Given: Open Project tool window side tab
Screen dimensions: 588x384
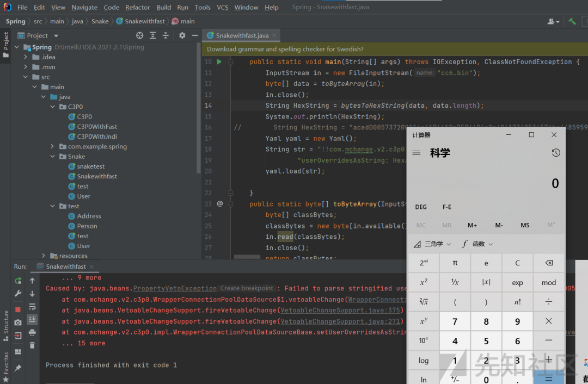Looking at the screenshot, I should pos(5,44).
